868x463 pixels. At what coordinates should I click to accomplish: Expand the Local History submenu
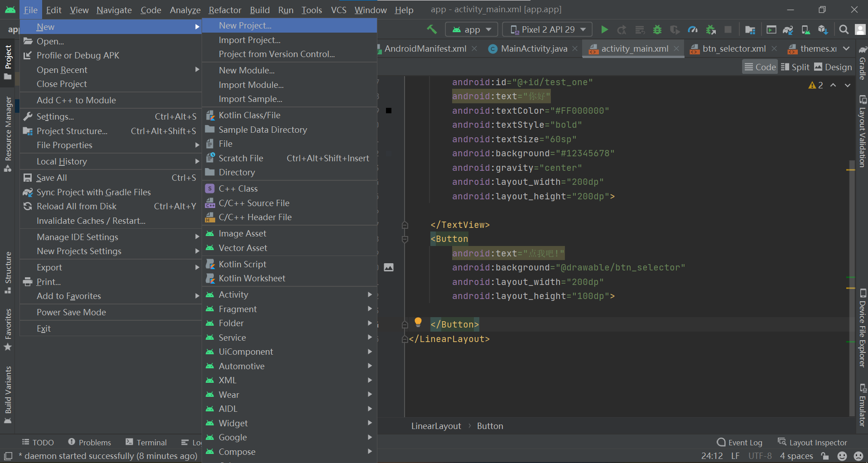click(110, 161)
